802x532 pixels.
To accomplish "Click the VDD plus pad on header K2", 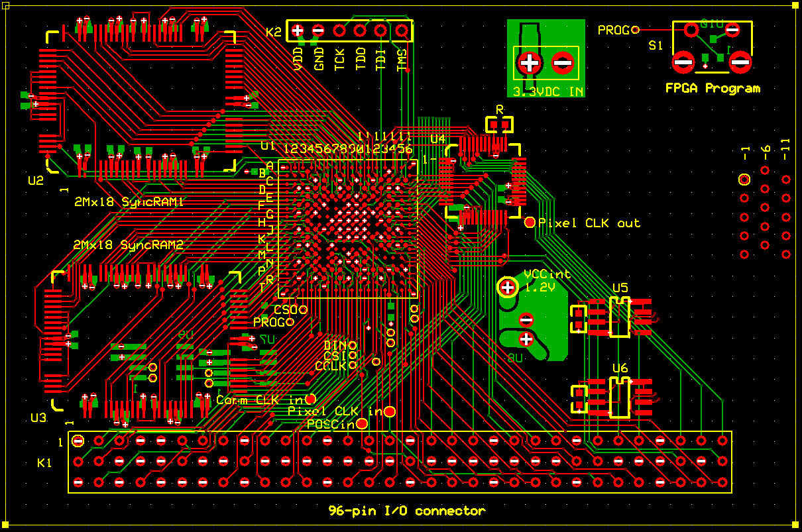I will [x=298, y=30].
